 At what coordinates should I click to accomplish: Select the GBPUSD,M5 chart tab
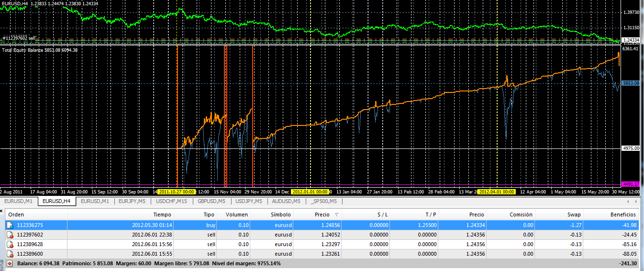(x=211, y=201)
